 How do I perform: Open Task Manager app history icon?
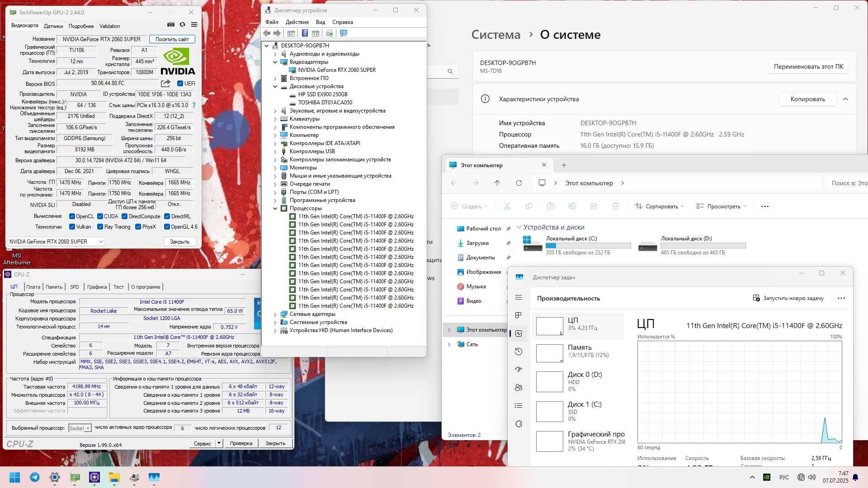[x=519, y=352]
